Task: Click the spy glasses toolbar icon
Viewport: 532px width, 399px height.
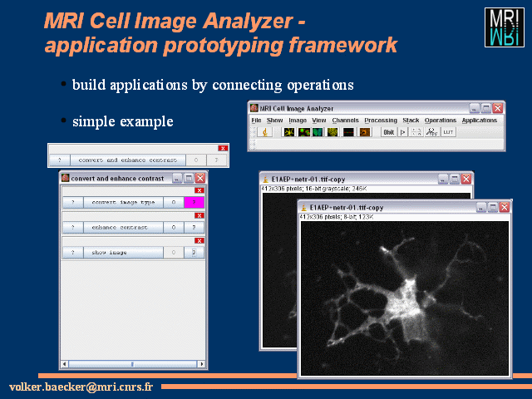Action: click(431, 132)
